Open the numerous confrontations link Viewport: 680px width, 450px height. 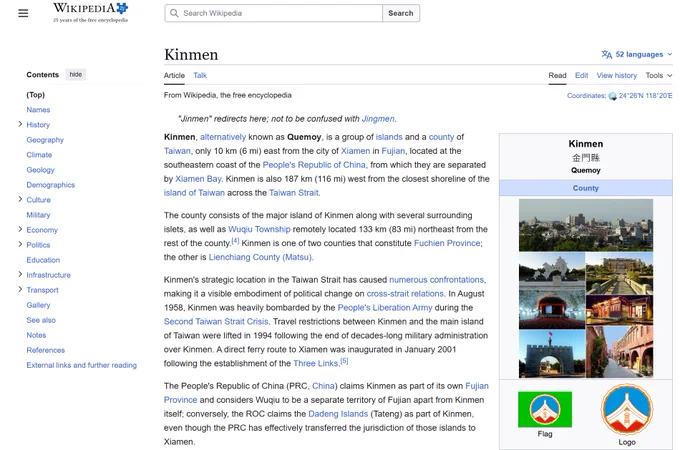(436, 280)
